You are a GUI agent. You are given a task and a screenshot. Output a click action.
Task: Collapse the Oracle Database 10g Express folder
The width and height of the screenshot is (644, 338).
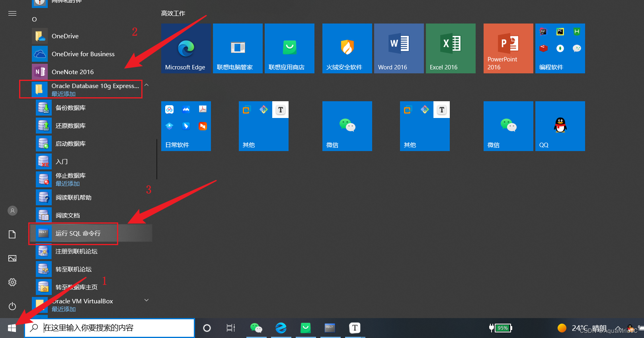click(x=146, y=85)
